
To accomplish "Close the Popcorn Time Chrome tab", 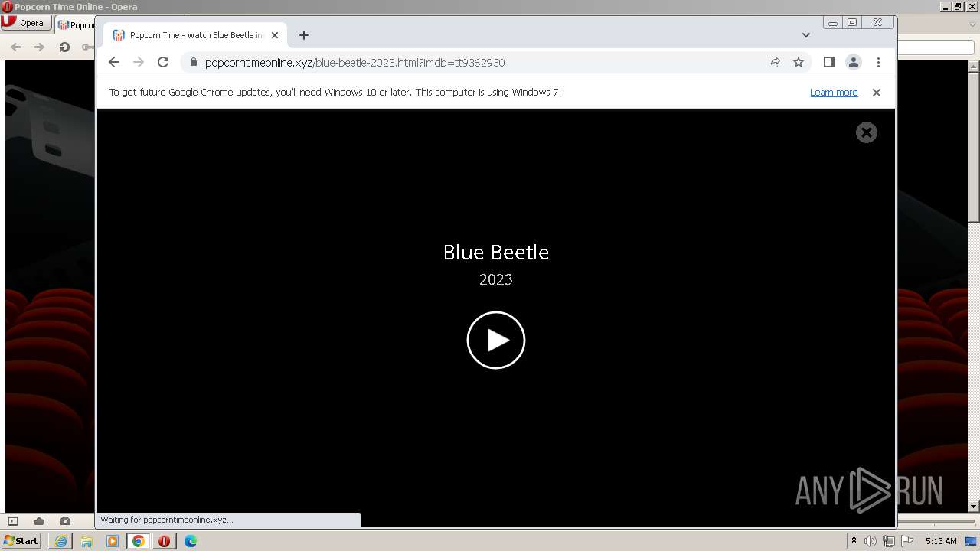I will 275,35.
